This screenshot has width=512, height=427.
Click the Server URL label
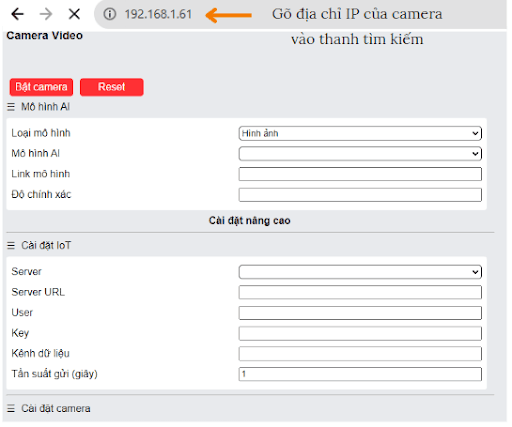click(38, 292)
